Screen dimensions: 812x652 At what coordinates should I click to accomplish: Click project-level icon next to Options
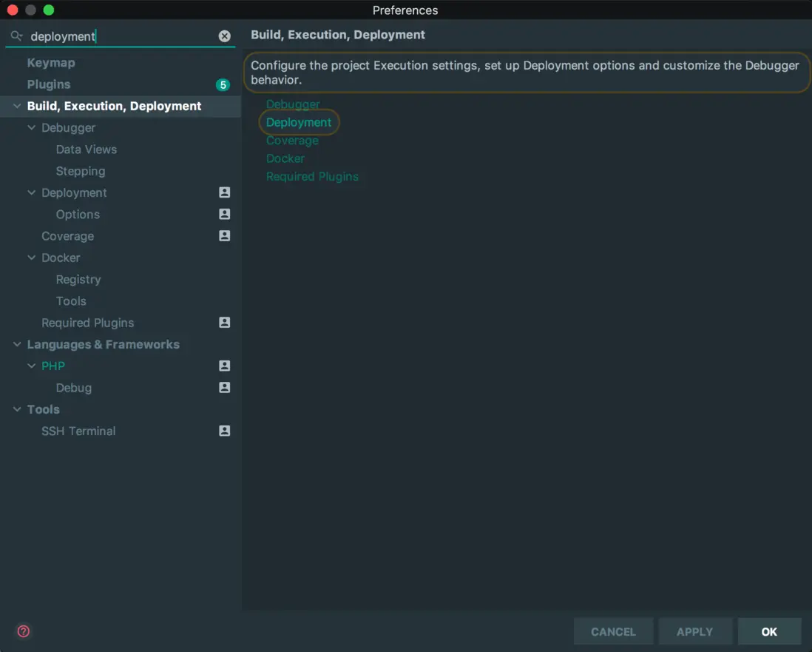pos(225,214)
